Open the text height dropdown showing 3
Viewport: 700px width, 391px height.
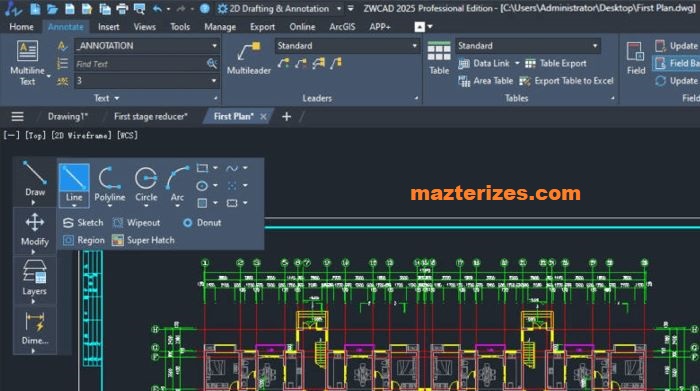pyautogui.click(x=214, y=81)
